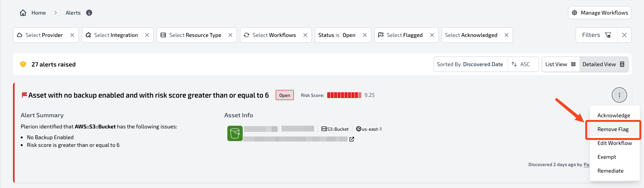Expand the Select Workflows dropdown
Screen dimensions: 644x188
270,35
